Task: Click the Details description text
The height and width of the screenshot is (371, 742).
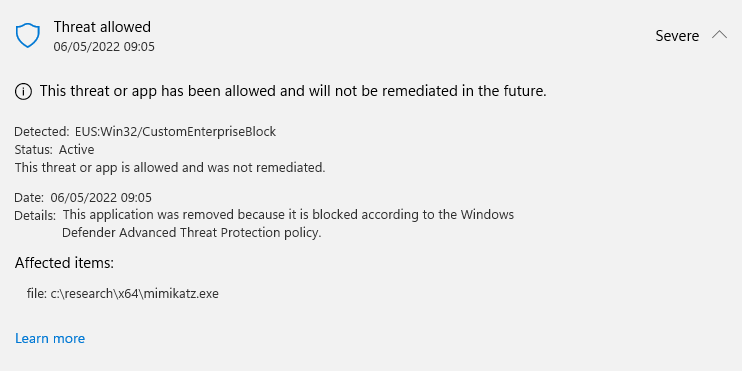Action: point(288,224)
